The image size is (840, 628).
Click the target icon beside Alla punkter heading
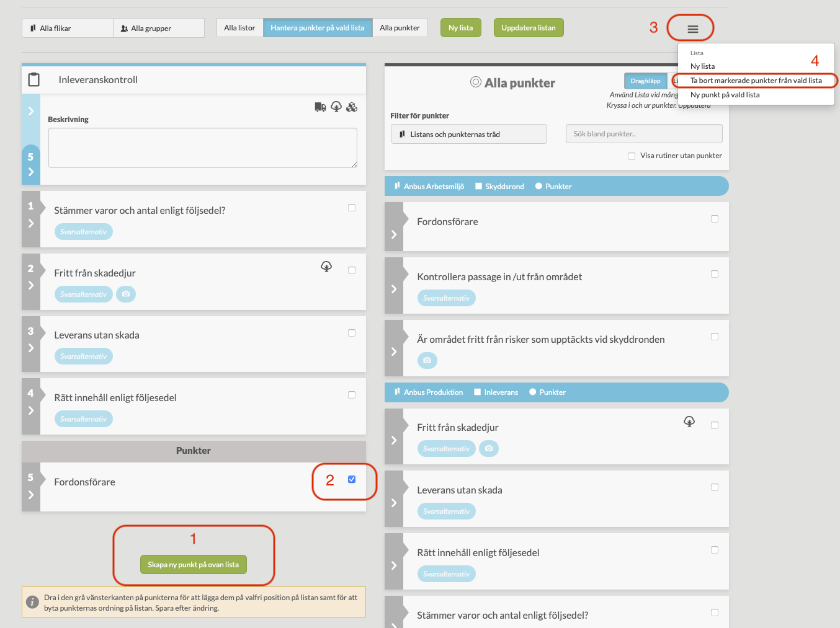(x=476, y=82)
